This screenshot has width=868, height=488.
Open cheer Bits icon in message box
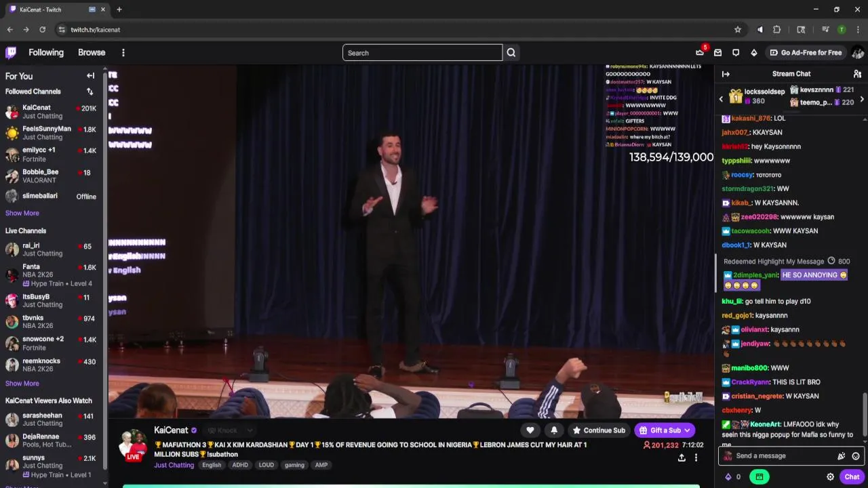pyautogui.click(x=841, y=456)
